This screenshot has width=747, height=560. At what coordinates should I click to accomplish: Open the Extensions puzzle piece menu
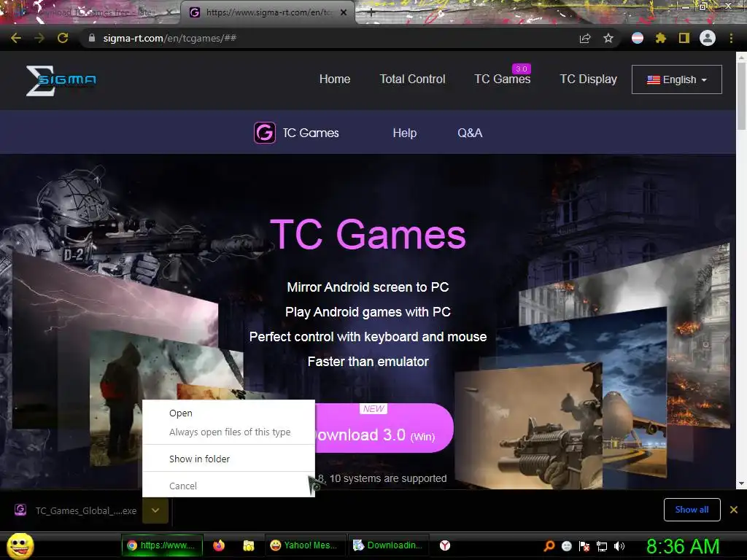[661, 38]
